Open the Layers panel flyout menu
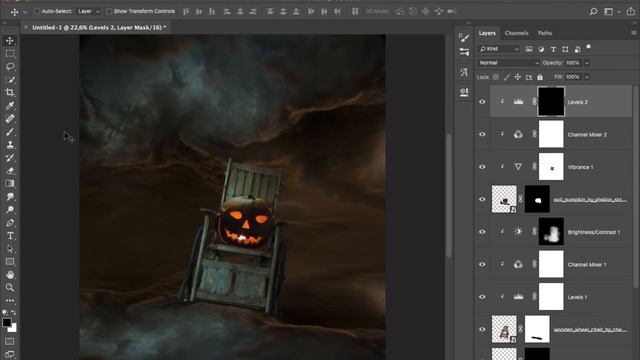The image size is (640, 360). pyautogui.click(x=633, y=33)
